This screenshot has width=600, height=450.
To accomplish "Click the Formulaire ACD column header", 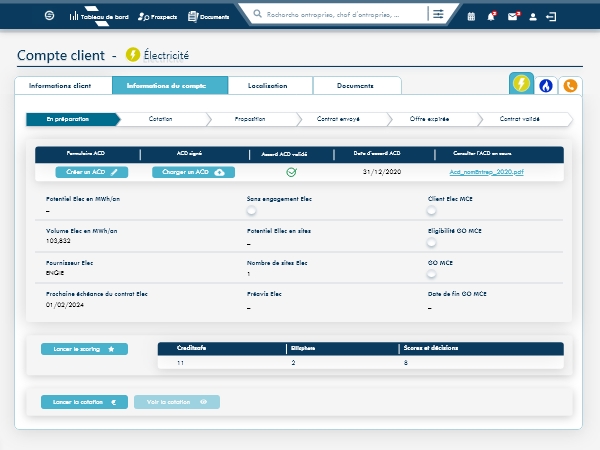I will (x=86, y=153).
